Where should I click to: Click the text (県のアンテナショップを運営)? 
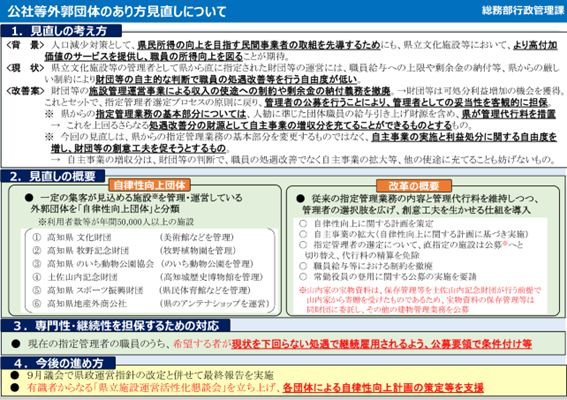pos(215,303)
